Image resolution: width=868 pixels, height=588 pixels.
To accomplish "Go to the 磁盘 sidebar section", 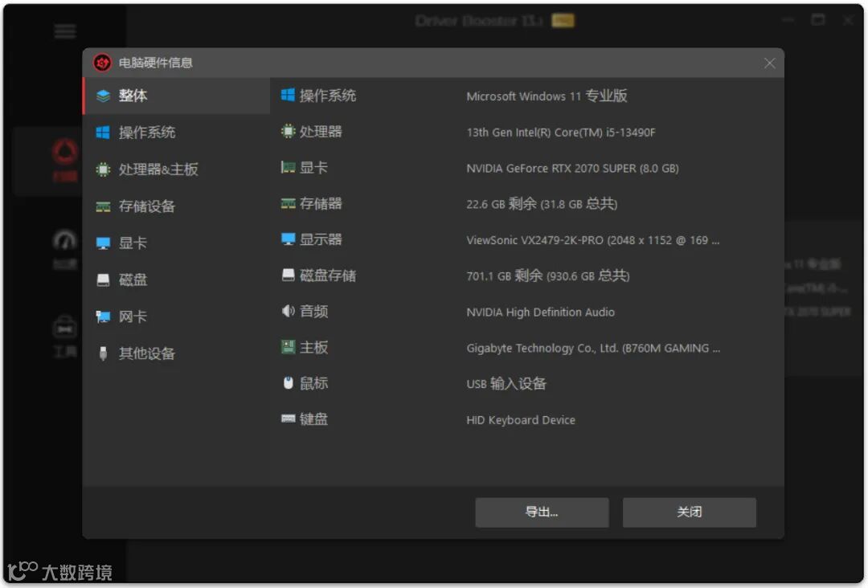I will pos(176,280).
